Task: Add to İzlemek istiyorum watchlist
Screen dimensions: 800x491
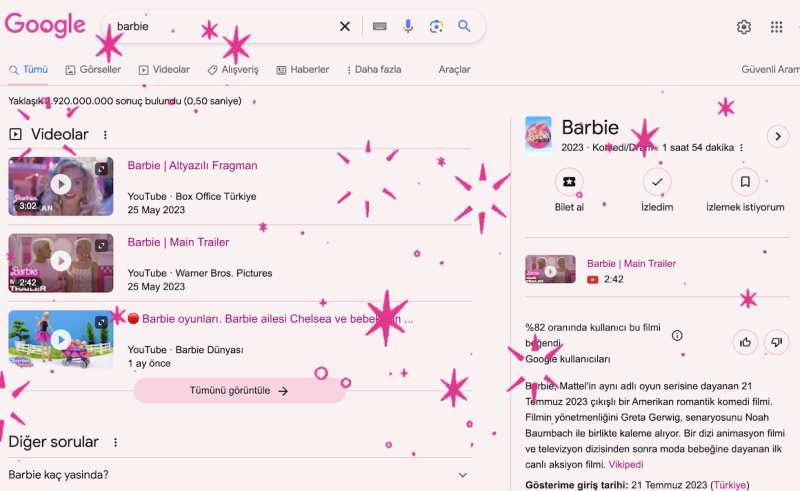Action: pyautogui.click(x=745, y=182)
